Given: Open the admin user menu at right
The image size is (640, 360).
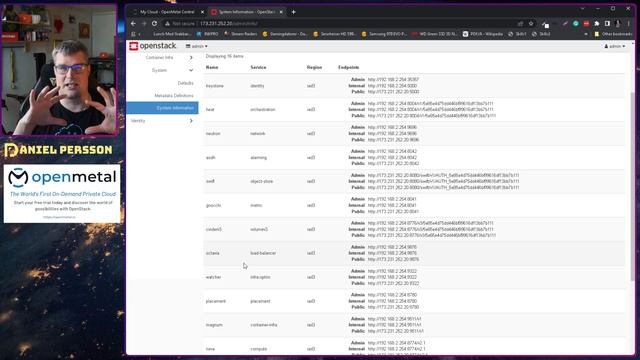Looking at the screenshot, I should [615, 47].
